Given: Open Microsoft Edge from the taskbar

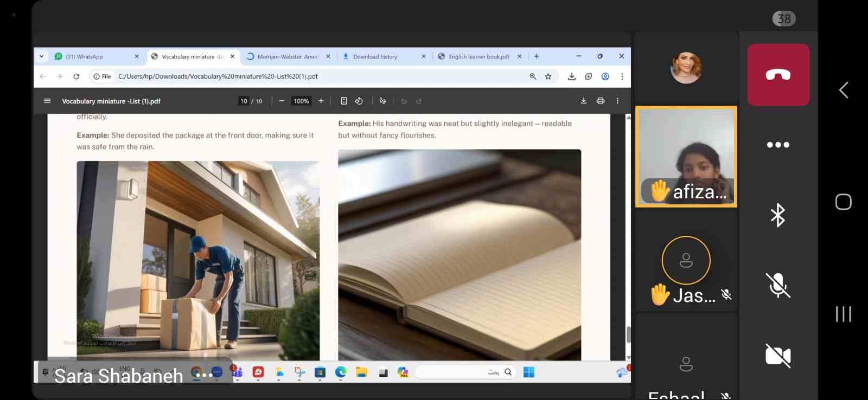Looking at the screenshot, I should point(341,372).
